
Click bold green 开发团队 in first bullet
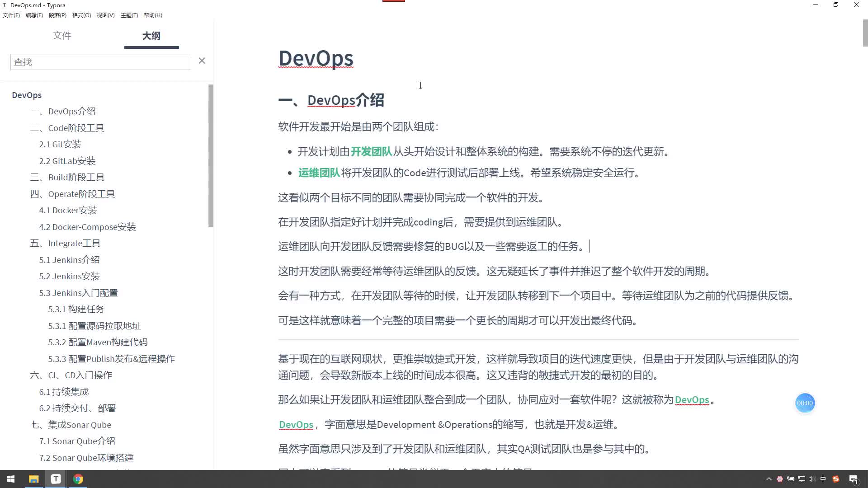click(x=371, y=152)
